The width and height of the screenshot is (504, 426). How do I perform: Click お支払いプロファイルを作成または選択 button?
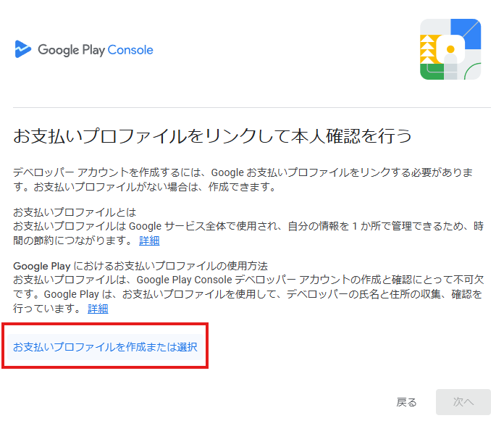tap(105, 346)
